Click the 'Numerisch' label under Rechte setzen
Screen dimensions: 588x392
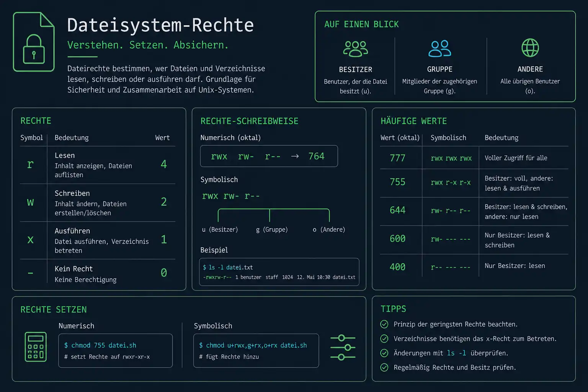[x=76, y=326]
